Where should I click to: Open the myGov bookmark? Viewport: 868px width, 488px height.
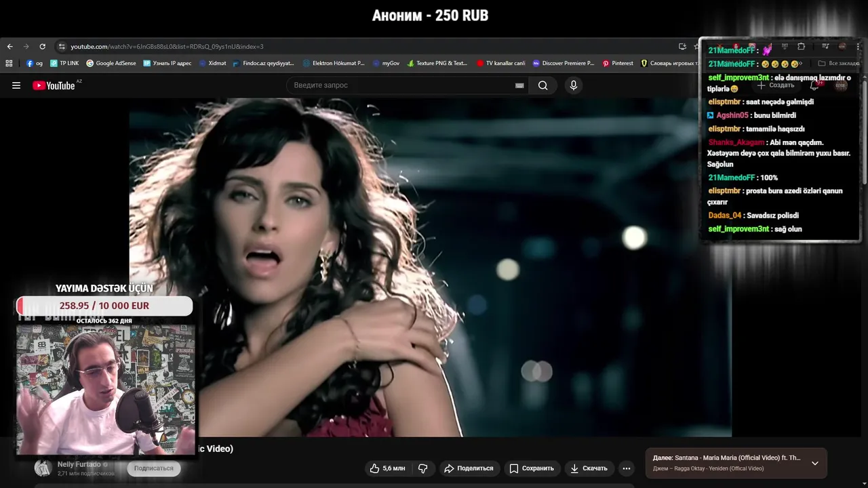coord(386,63)
